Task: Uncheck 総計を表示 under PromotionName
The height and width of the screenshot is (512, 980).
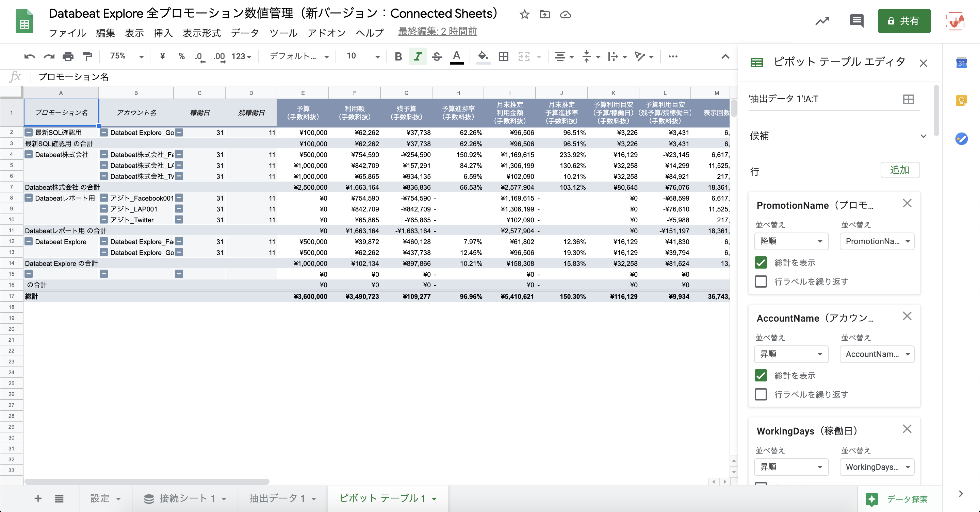Action: (x=761, y=263)
